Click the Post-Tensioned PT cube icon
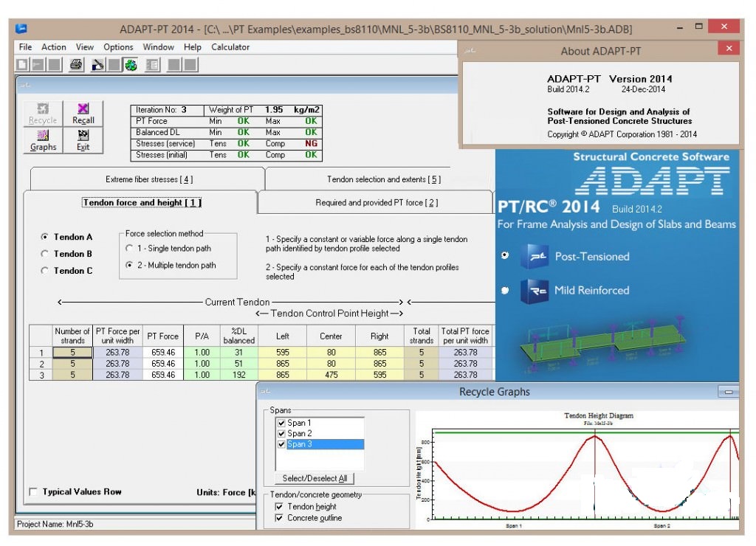Screen dimensions: 756x546 pos(535,256)
